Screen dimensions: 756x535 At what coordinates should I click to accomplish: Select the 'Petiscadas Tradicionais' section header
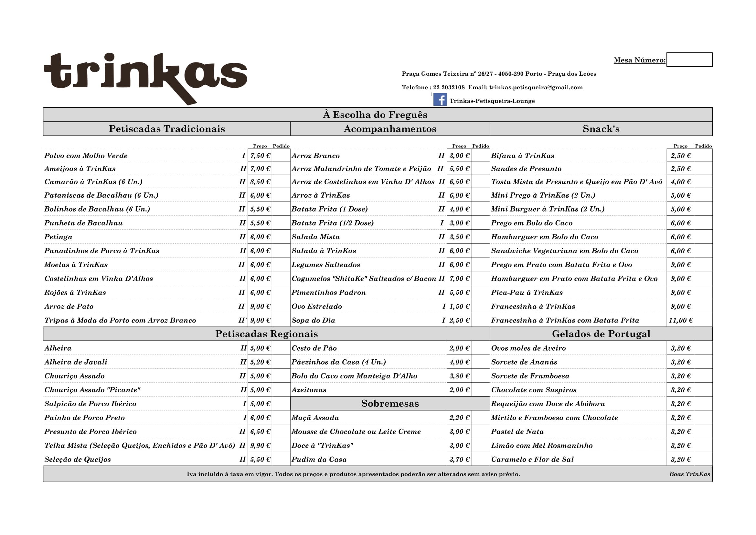coord(167,129)
